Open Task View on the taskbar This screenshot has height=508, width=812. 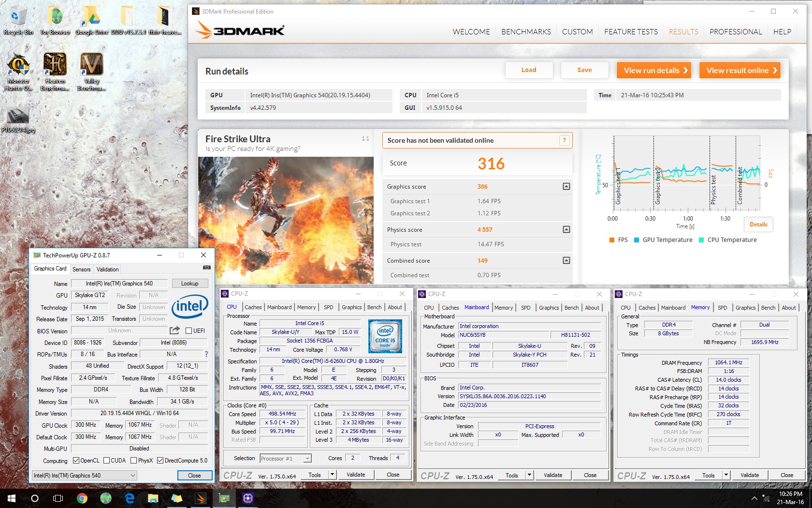pyautogui.click(x=58, y=498)
